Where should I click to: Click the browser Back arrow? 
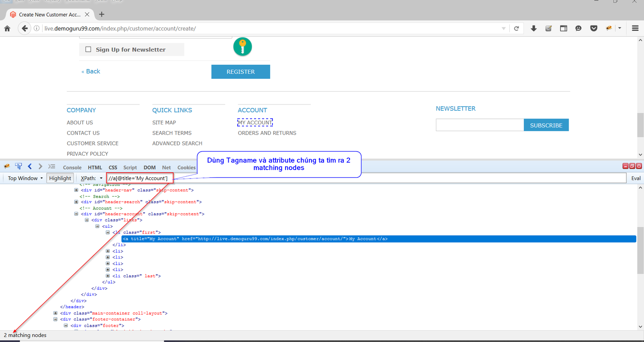click(x=25, y=28)
